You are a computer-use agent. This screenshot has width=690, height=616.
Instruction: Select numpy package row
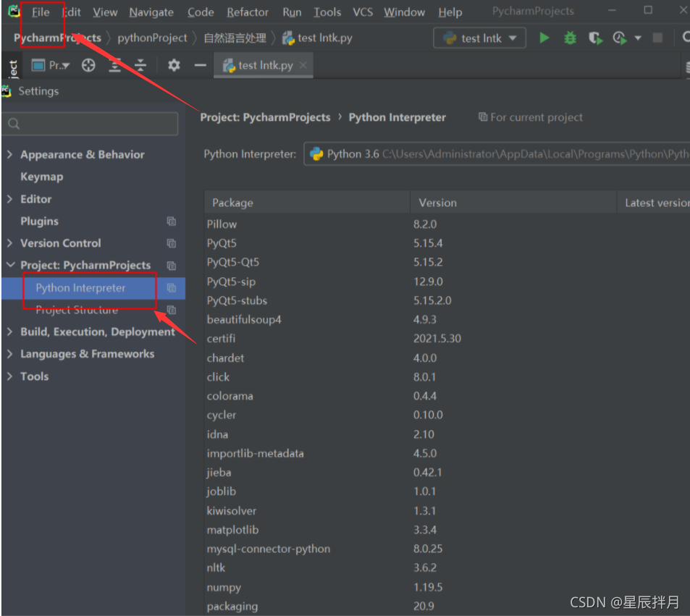[447, 587]
